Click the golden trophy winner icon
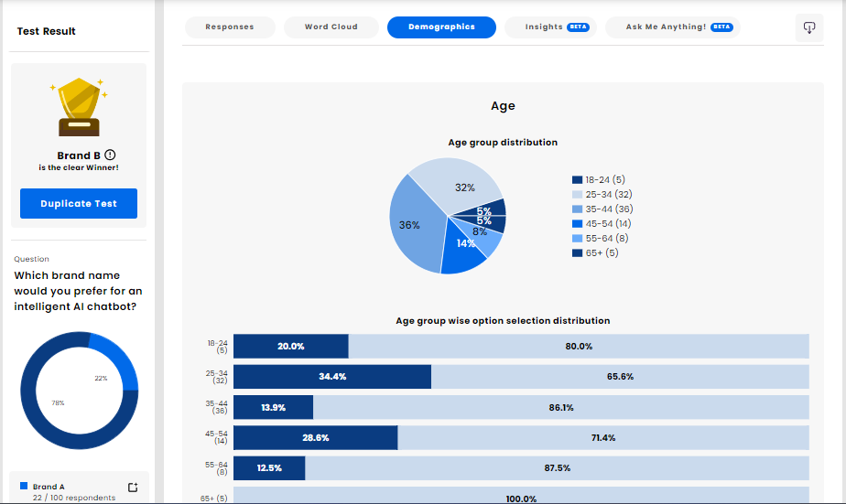Viewport: 846px width, 504px height. [x=79, y=106]
